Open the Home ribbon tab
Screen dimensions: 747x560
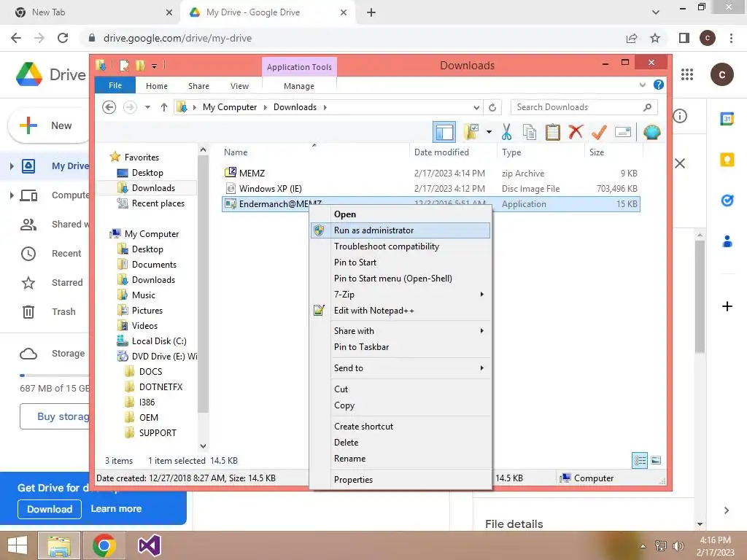pyautogui.click(x=157, y=86)
